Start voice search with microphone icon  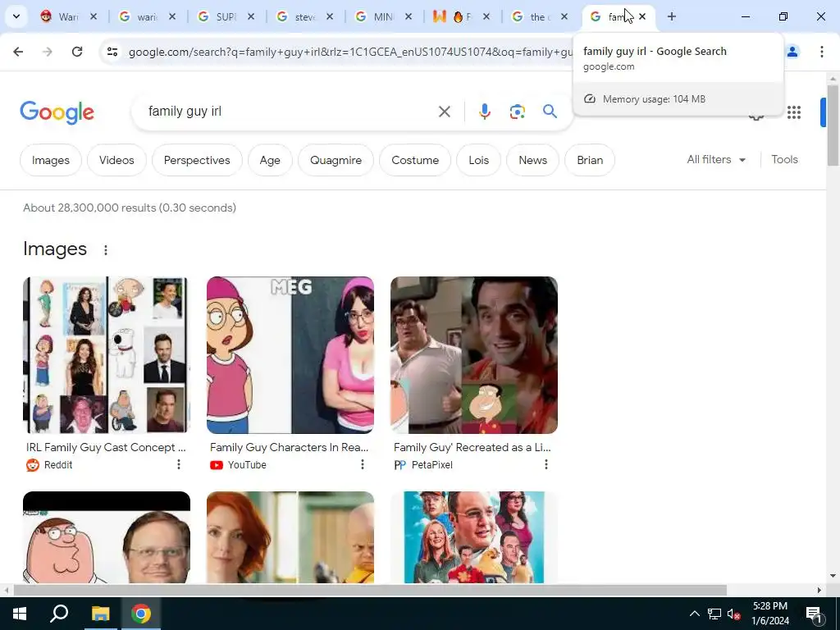tap(484, 112)
